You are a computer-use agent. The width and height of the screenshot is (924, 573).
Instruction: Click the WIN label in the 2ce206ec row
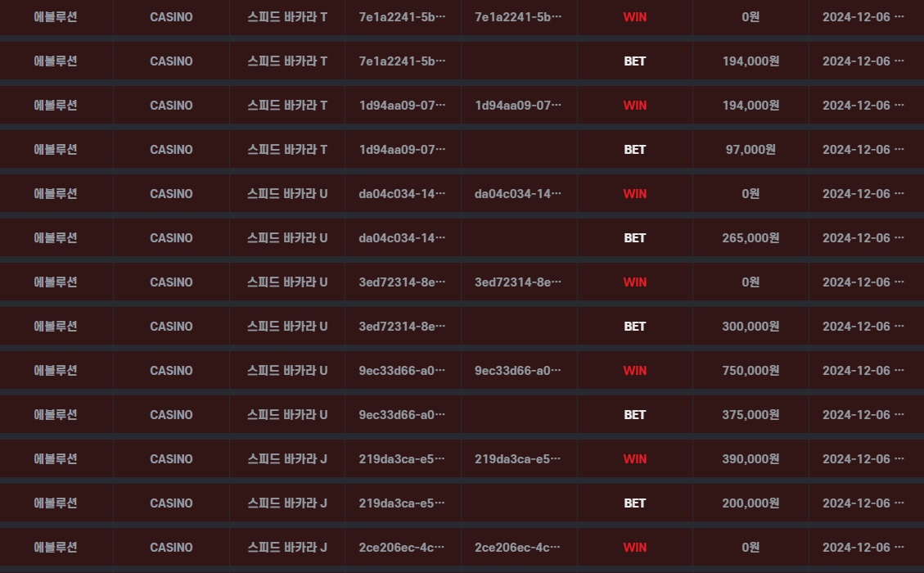634,548
